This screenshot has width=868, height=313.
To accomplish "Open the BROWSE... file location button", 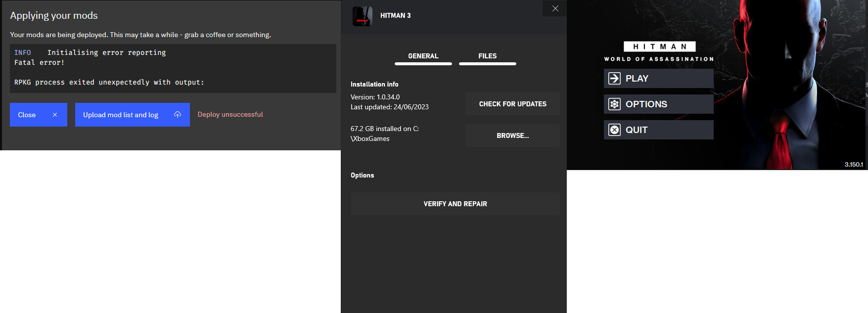I will 513,135.
